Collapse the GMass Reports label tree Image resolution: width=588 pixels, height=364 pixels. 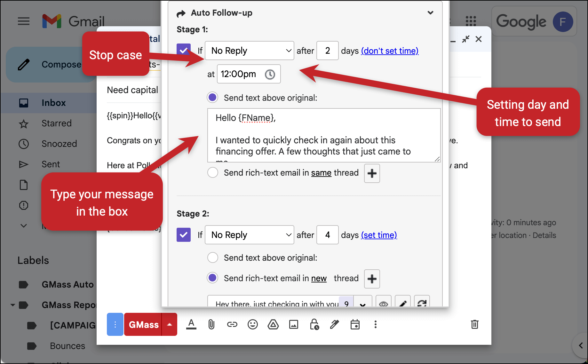tap(13, 305)
